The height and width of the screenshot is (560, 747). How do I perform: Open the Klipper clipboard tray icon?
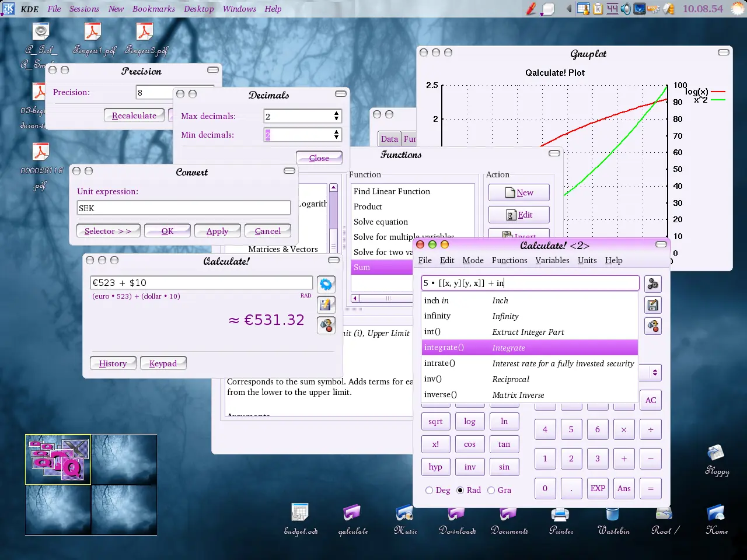(598, 9)
